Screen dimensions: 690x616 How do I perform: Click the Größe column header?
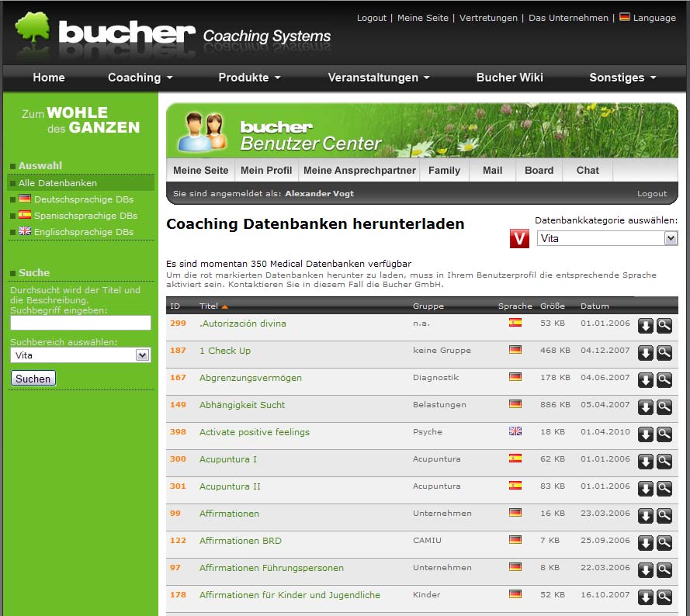click(x=553, y=306)
